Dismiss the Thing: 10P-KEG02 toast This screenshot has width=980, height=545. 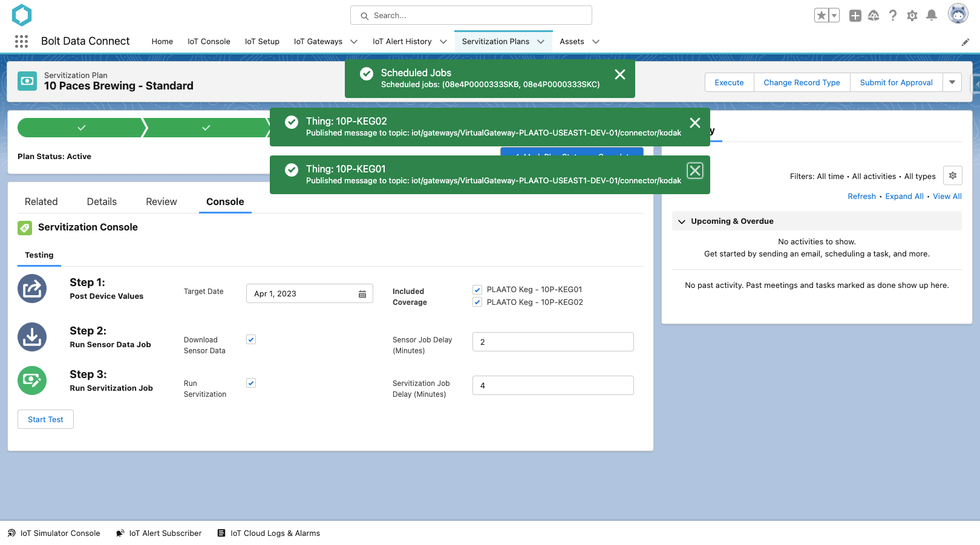[x=695, y=123]
